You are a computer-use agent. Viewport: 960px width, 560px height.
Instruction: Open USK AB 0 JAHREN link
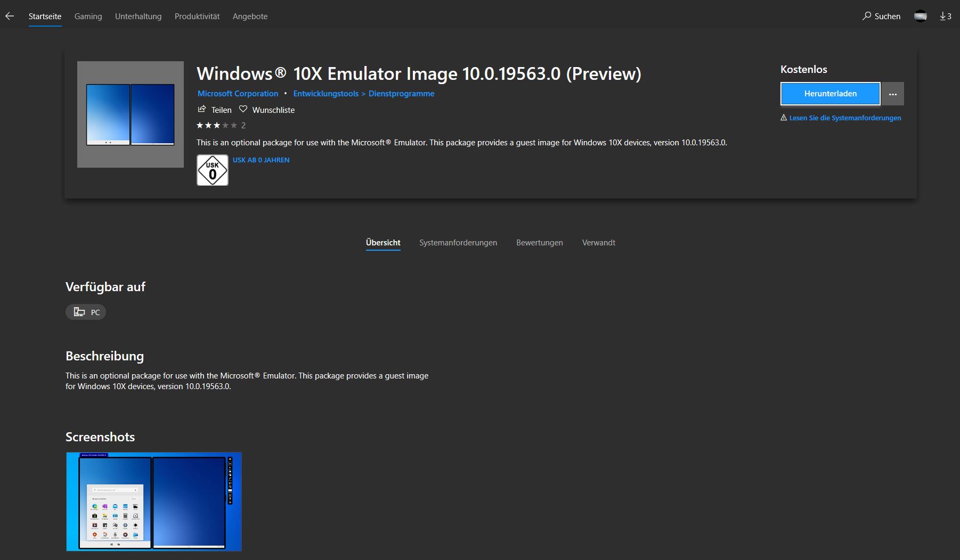(261, 160)
